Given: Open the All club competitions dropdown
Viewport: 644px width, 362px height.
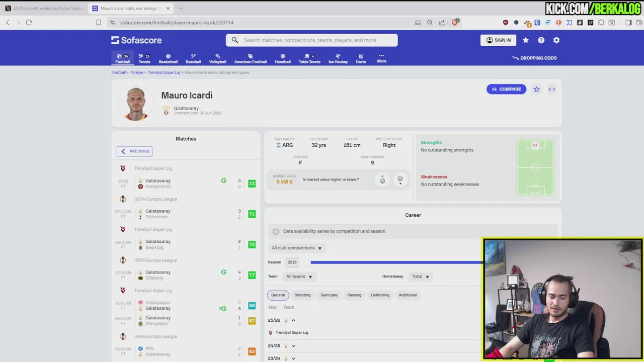Looking at the screenshot, I should [296, 248].
